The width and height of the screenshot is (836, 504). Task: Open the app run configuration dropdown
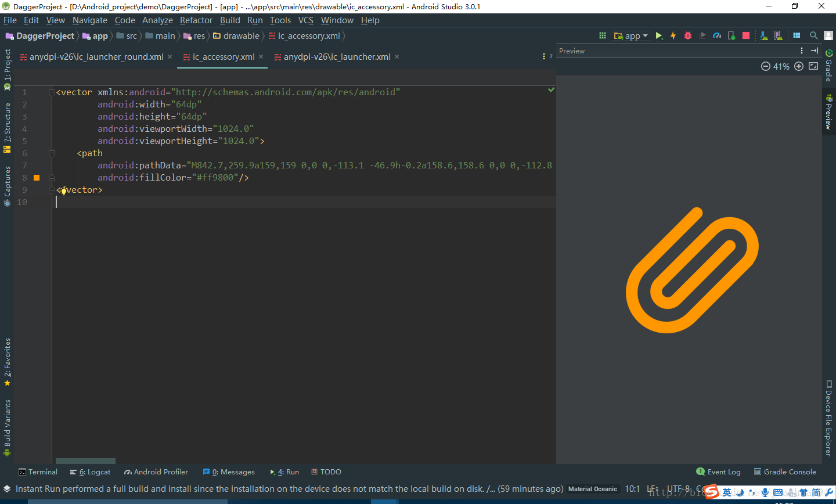[631, 35]
